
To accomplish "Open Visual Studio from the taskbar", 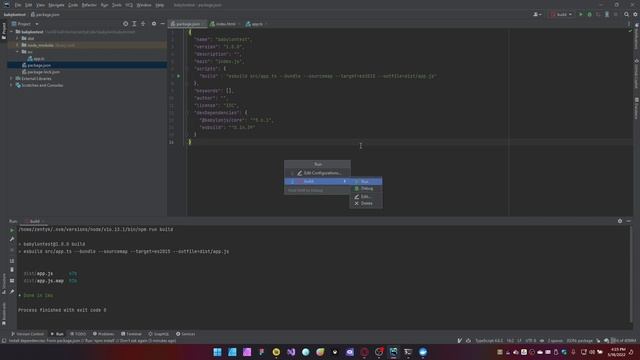I will [291, 352].
